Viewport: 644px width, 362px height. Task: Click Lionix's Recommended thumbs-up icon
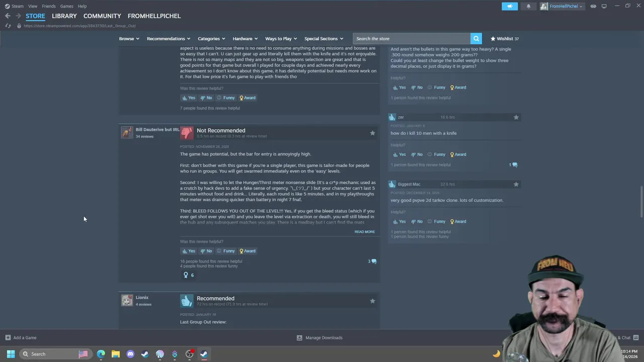coord(187,301)
